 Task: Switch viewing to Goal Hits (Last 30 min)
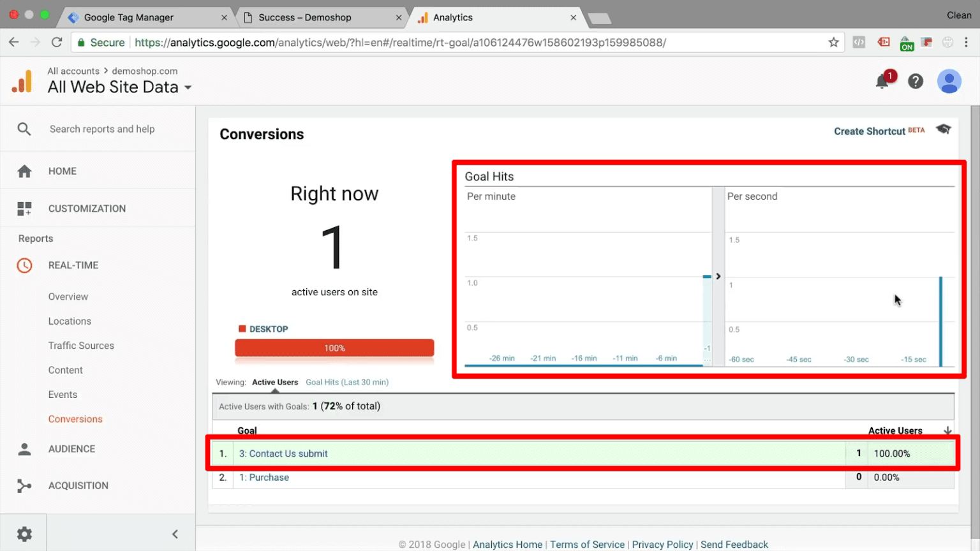347,382
